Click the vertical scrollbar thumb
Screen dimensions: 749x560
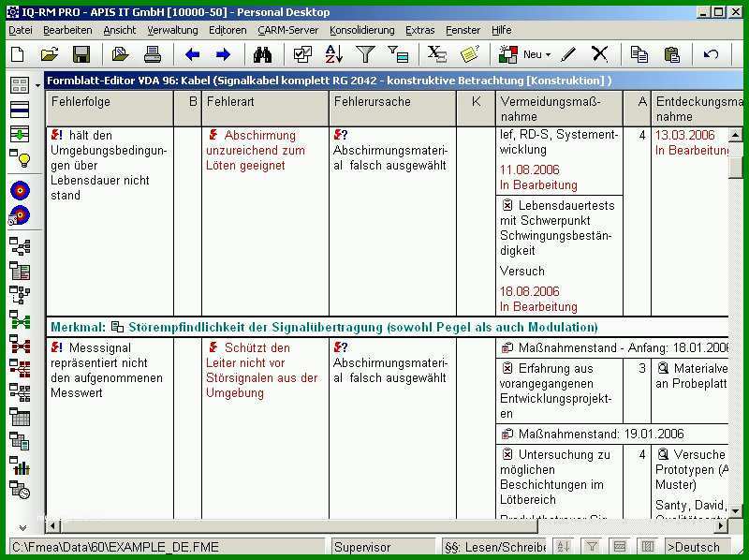click(735, 167)
